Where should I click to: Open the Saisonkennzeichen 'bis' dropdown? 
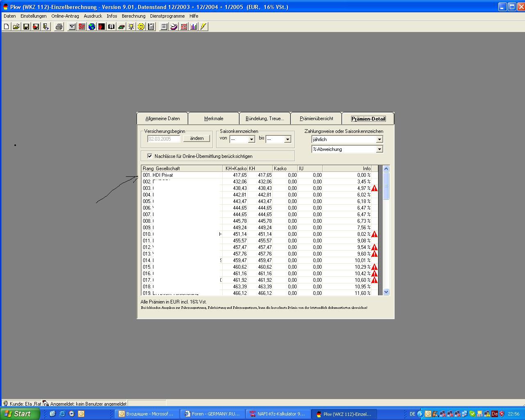(x=287, y=139)
